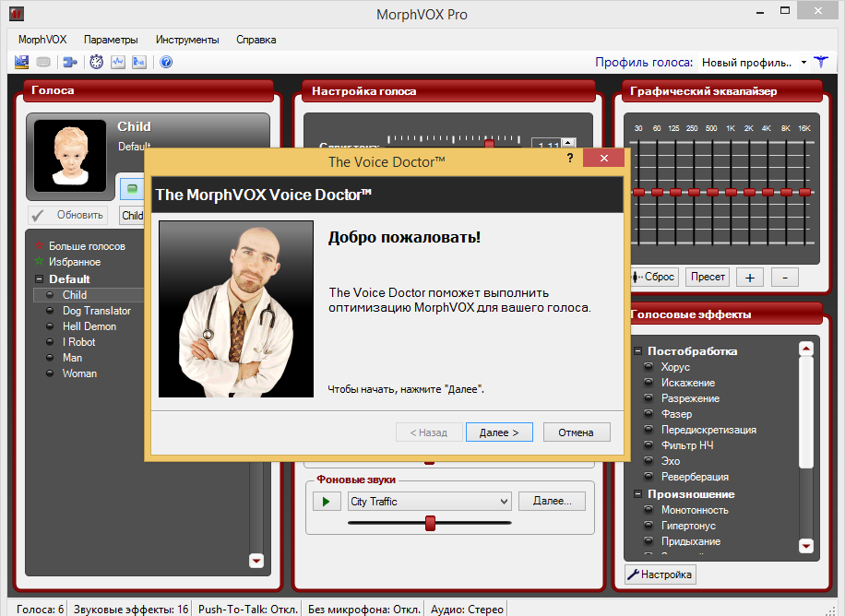Toggle the Передискретизация effect

coord(649,430)
